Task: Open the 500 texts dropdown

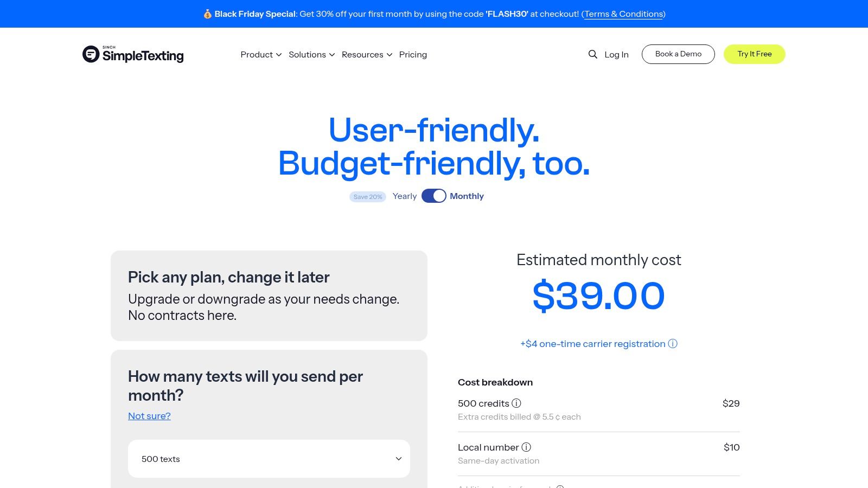Action: click(269, 459)
